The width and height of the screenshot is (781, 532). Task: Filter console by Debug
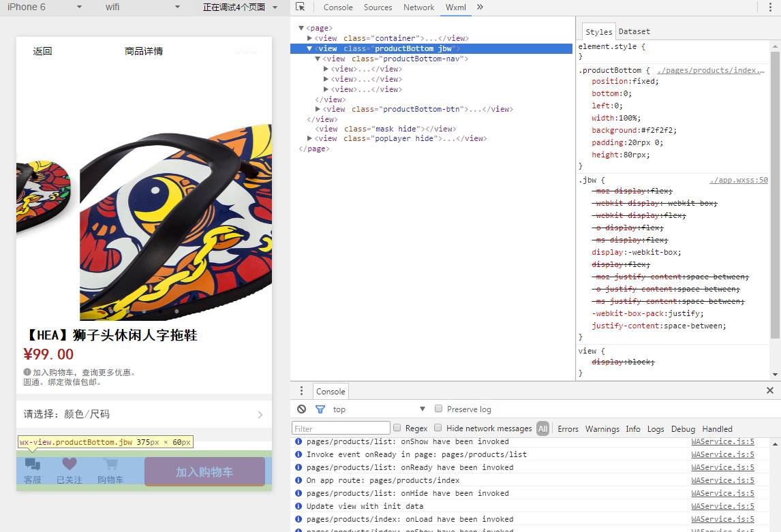tap(683, 428)
